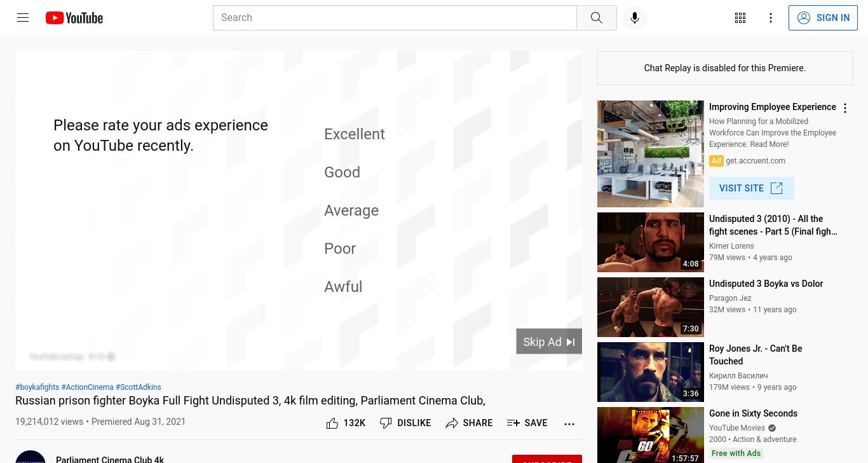Open the #ScottAdkins hashtag

(x=139, y=387)
